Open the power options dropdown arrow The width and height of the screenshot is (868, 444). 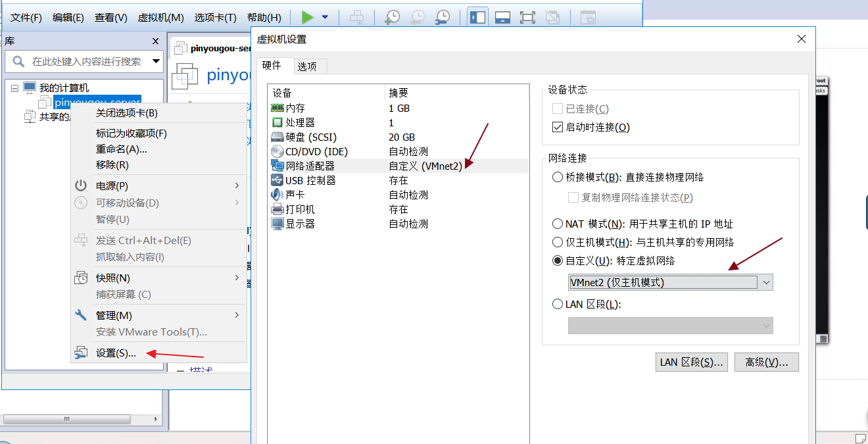click(x=325, y=17)
